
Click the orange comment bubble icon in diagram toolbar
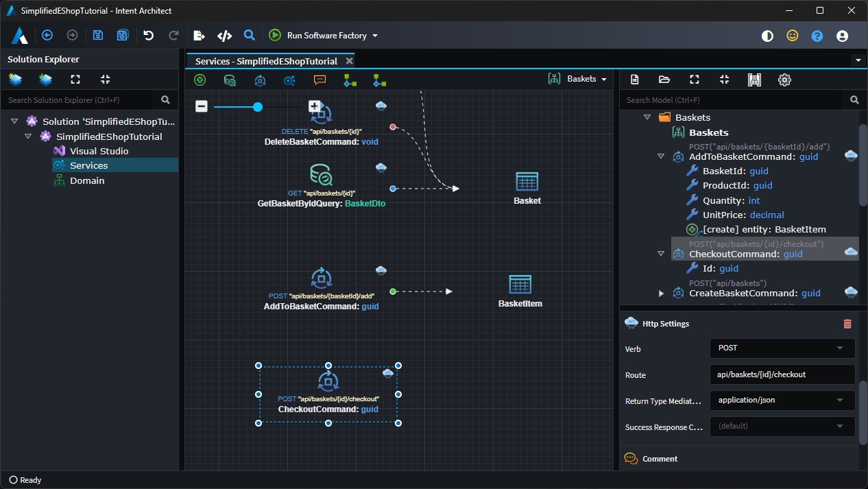(x=320, y=80)
